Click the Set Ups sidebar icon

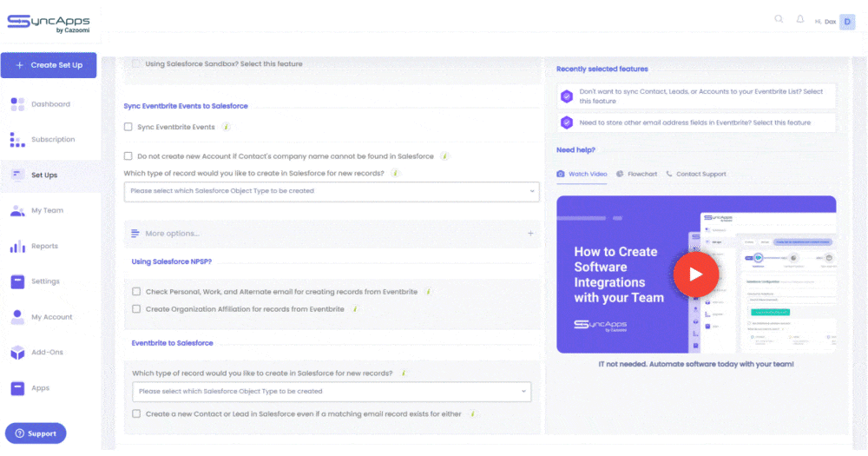click(17, 175)
